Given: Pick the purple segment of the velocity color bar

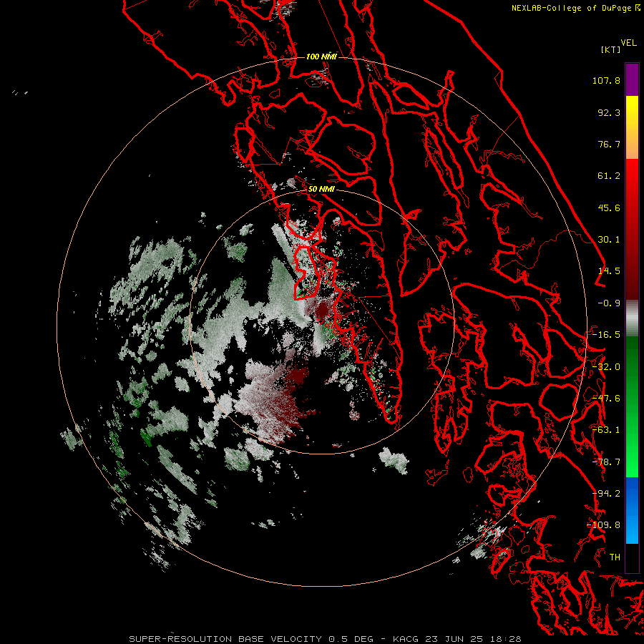Looking at the screenshot, I should click(x=632, y=79).
